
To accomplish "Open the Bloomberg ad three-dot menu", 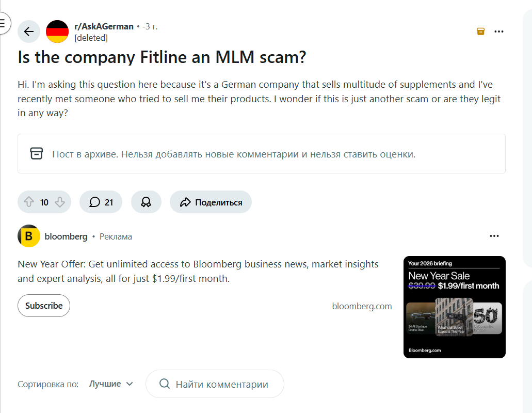I will pos(494,236).
